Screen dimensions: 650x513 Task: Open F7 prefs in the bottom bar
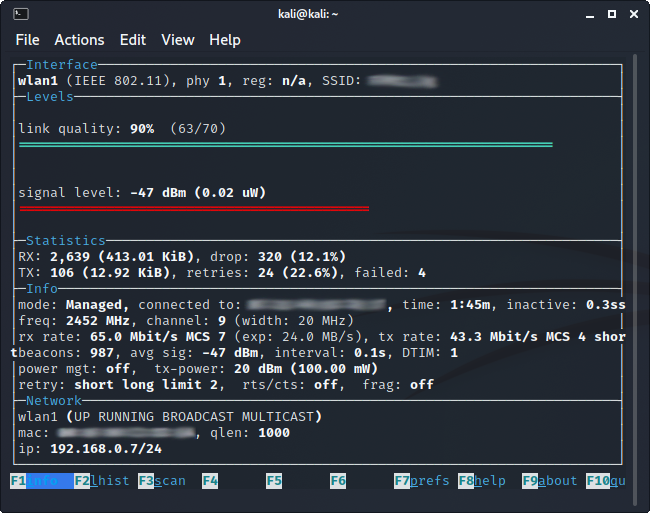click(422, 481)
